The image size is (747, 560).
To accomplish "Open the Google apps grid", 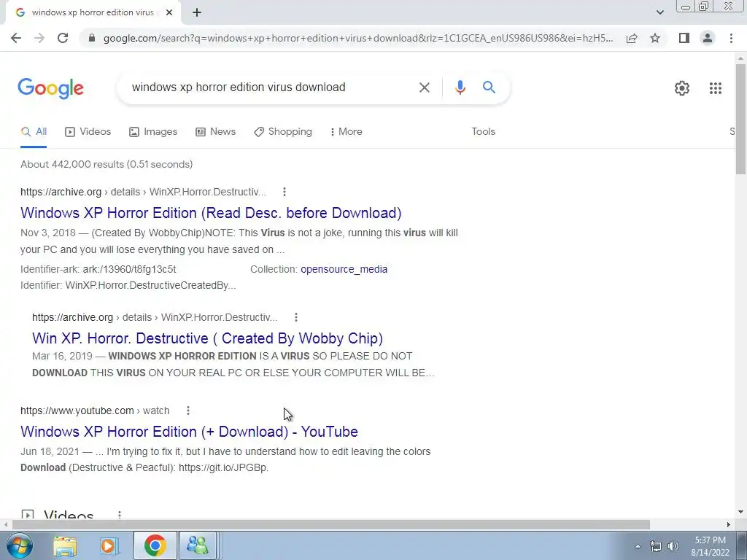I will pos(715,88).
